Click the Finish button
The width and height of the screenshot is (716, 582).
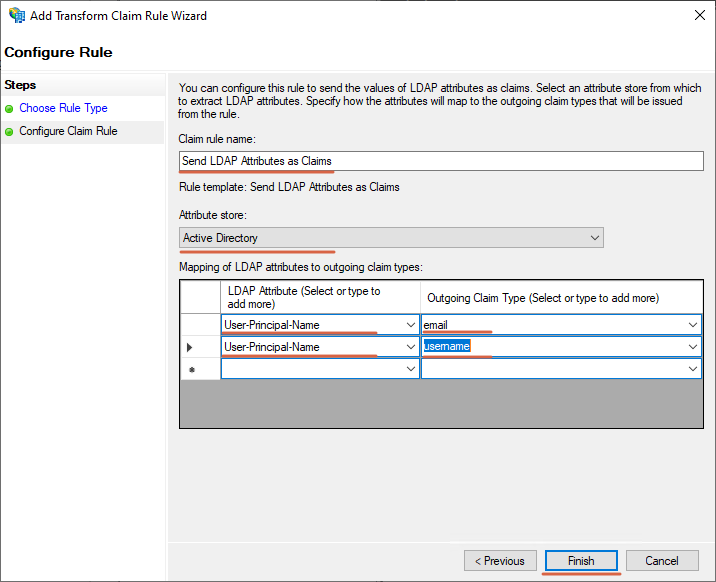(581, 561)
